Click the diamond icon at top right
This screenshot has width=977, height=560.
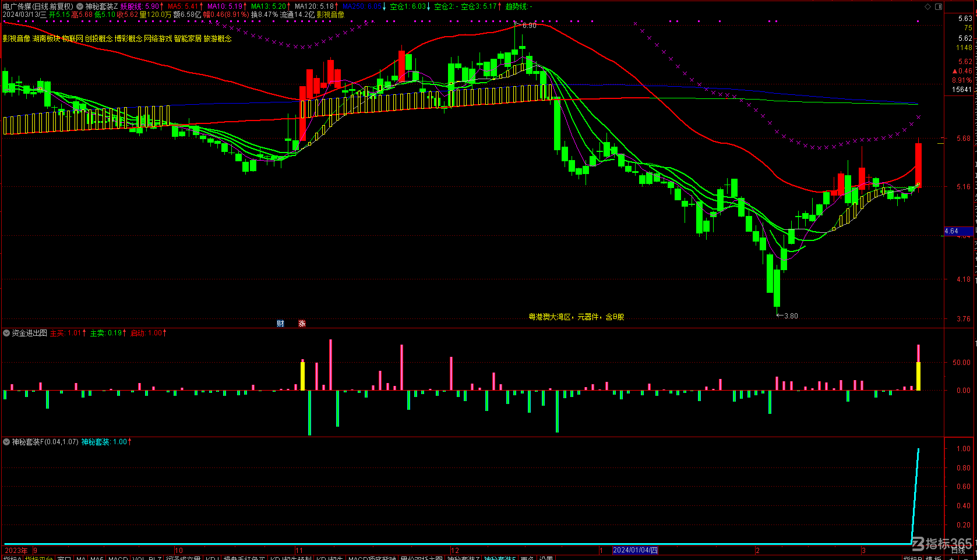tap(928, 6)
